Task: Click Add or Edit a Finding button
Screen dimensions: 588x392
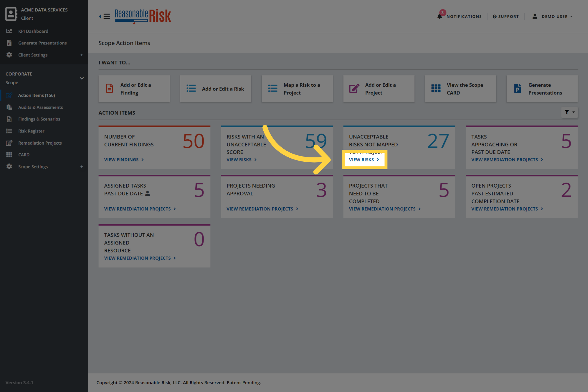Action: coord(134,89)
